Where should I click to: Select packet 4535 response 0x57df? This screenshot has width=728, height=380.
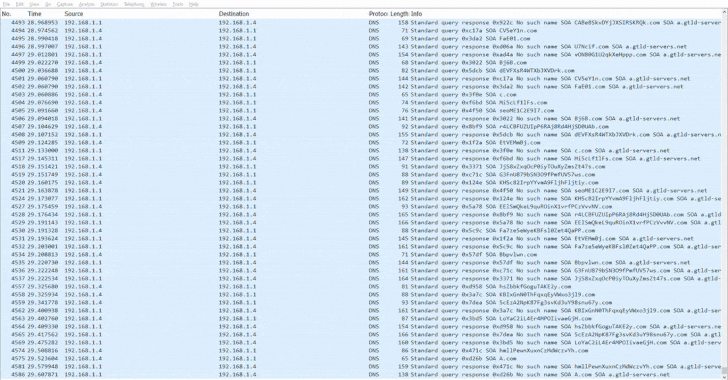coord(361,262)
